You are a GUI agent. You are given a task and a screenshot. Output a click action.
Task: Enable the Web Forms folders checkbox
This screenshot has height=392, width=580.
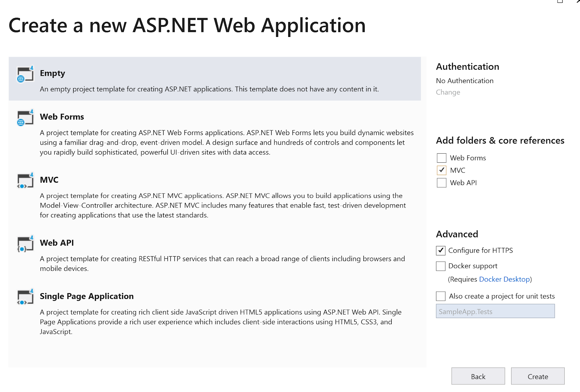coord(442,158)
